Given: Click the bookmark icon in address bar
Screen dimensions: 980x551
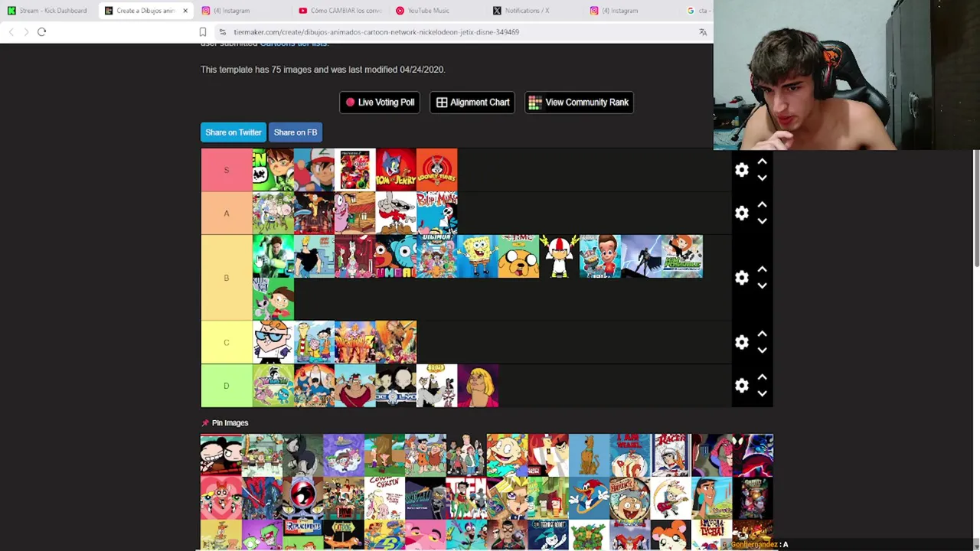Looking at the screenshot, I should click(203, 32).
